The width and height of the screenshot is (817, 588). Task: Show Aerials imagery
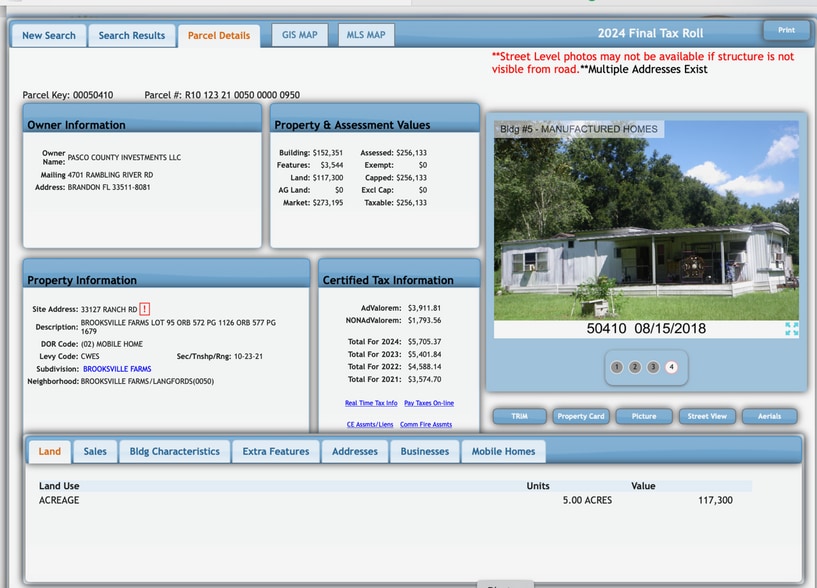769,416
